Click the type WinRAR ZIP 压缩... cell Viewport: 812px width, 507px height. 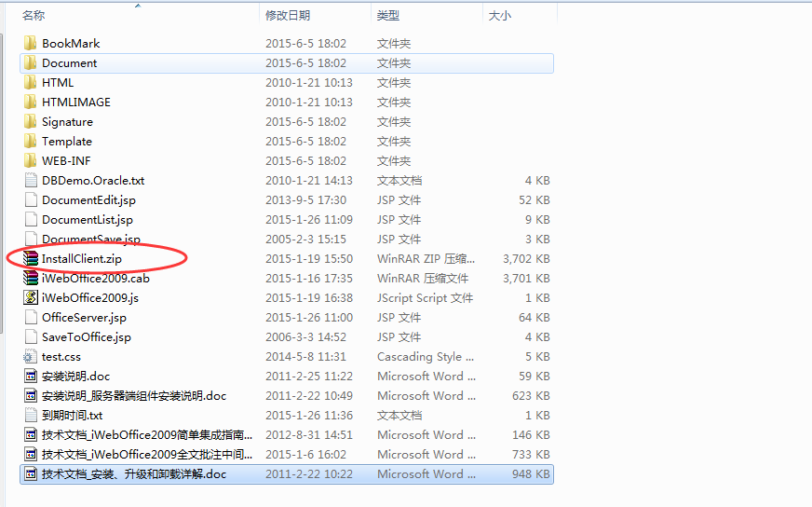tap(426, 259)
